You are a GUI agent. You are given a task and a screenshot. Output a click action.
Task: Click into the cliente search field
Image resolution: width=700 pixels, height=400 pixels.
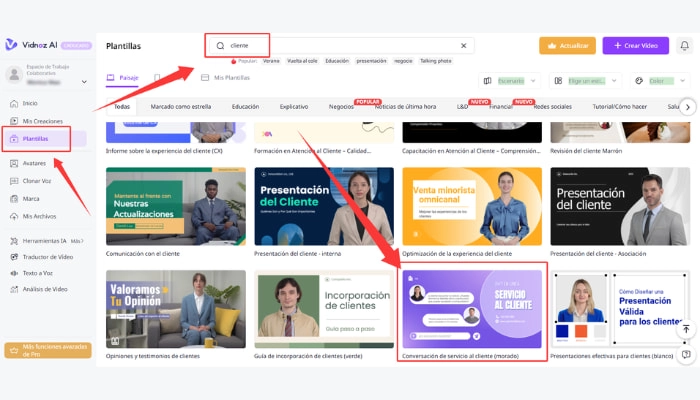(x=342, y=46)
